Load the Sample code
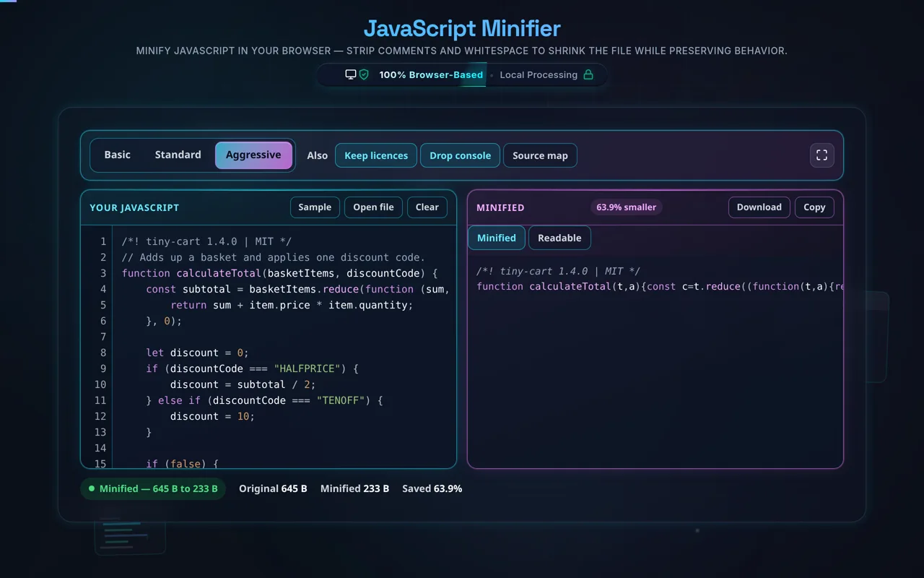Viewport: 924px width, 578px height. pos(315,207)
